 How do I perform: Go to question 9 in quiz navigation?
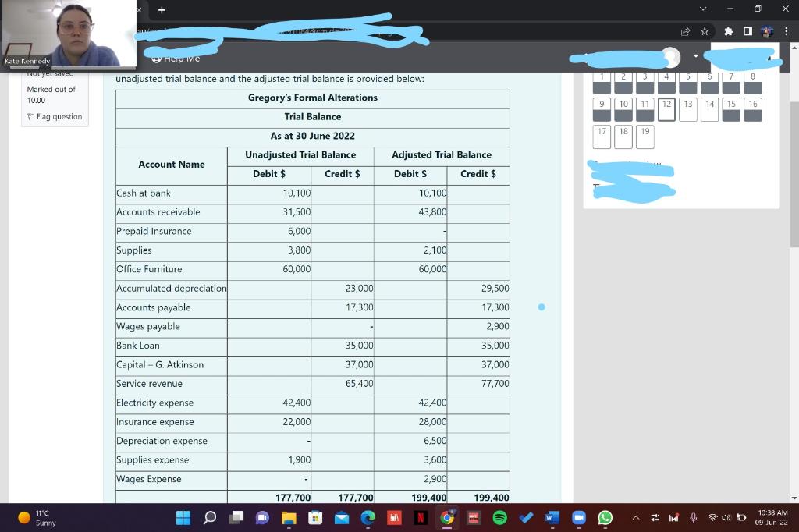(602, 109)
